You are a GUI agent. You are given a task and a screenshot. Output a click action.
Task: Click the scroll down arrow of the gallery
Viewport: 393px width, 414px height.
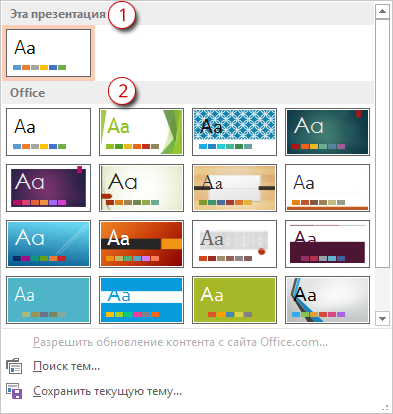point(382,318)
